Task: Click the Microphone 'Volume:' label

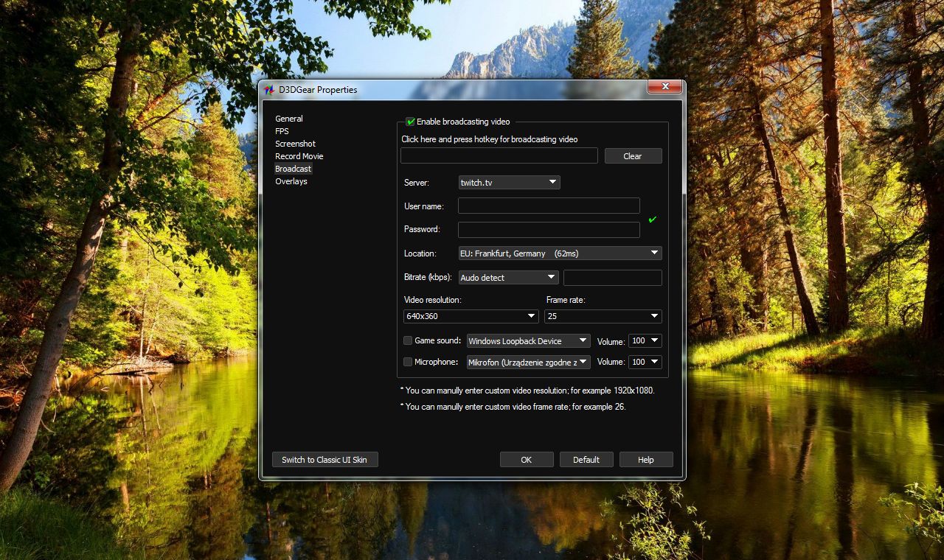Action: (611, 363)
